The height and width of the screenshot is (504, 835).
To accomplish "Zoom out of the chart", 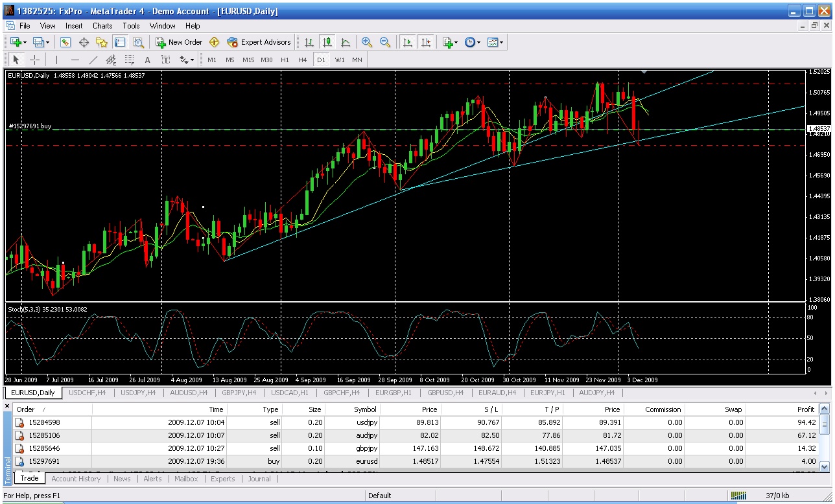I will pyautogui.click(x=385, y=42).
